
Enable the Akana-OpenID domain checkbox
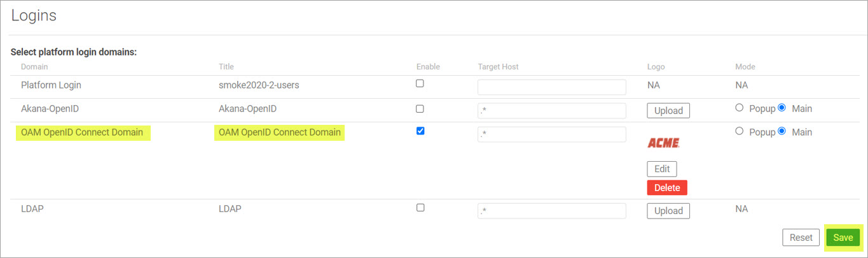420,108
